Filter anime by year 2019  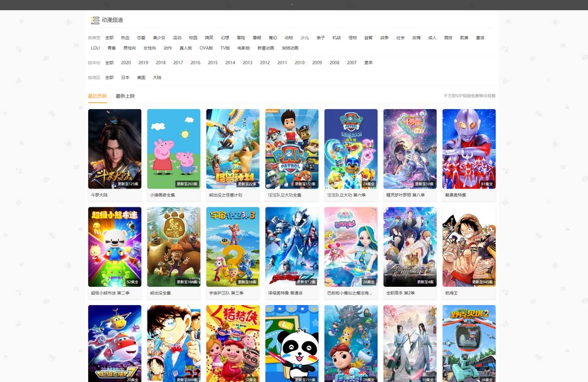tap(143, 62)
